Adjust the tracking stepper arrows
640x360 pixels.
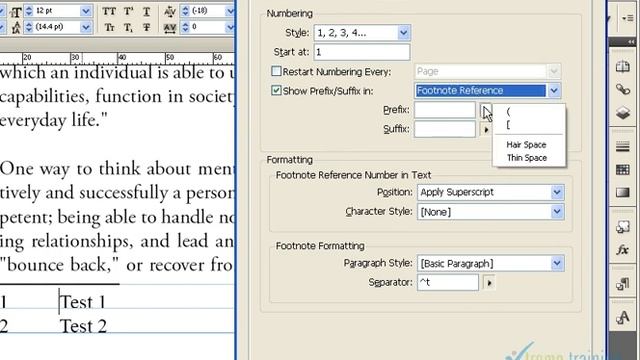(x=185, y=27)
